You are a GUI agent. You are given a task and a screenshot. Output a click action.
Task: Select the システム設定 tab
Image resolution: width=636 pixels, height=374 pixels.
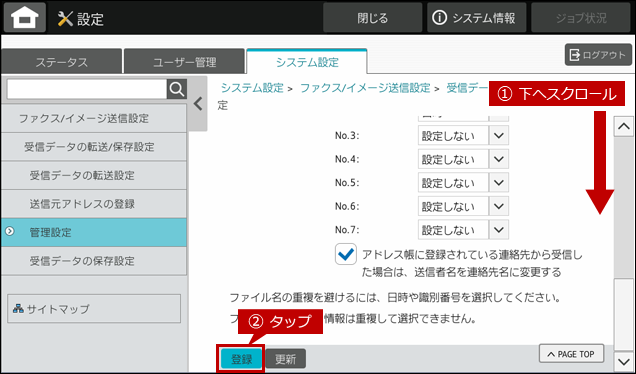click(x=307, y=62)
